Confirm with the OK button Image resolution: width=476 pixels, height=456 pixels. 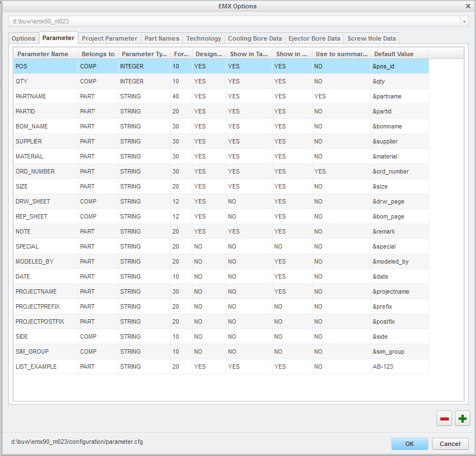(409, 444)
